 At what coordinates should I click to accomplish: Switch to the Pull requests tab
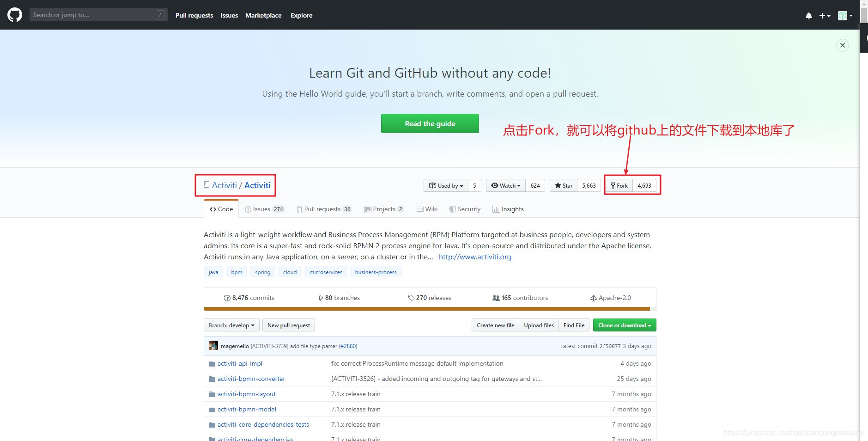(x=324, y=209)
